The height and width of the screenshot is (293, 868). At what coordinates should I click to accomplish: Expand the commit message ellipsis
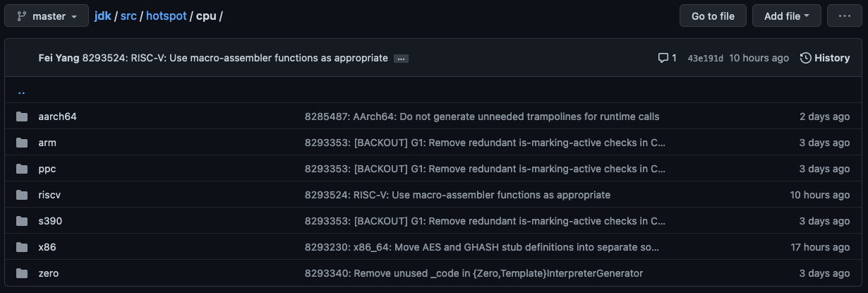(401, 59)
